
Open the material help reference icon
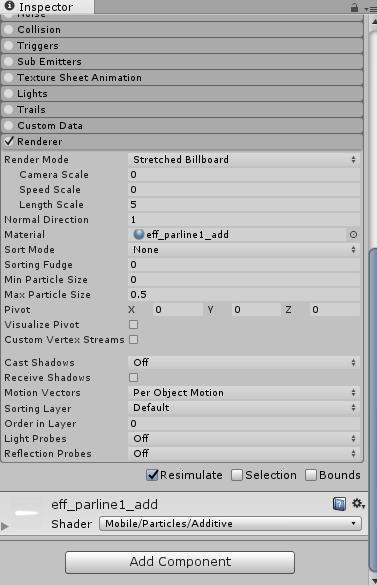pos(339,504)
